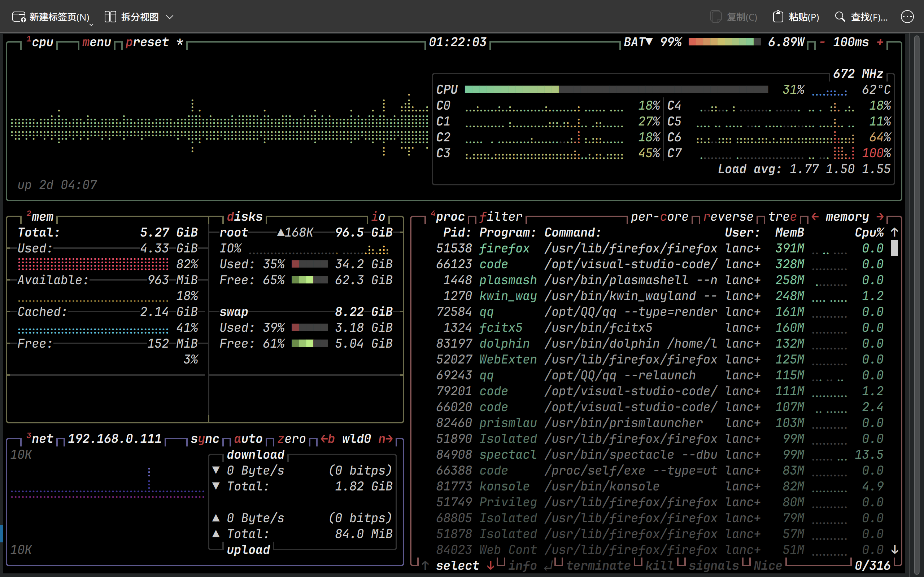Open the three-dot overflow menu icon
The image size is (924, 577).
907,17
